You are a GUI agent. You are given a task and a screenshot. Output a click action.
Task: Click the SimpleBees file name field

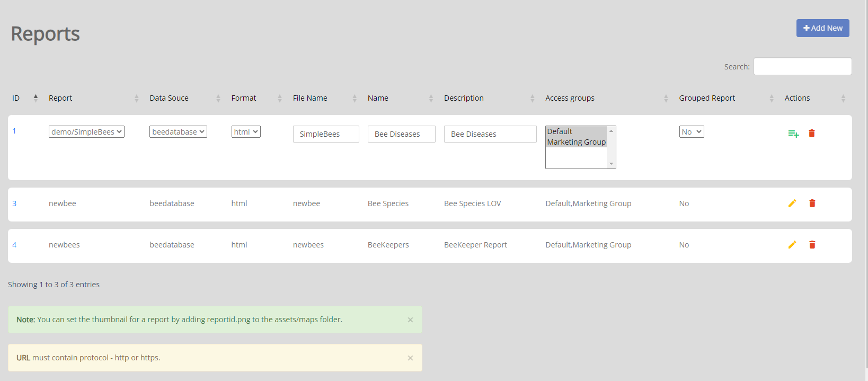[326, 134]
